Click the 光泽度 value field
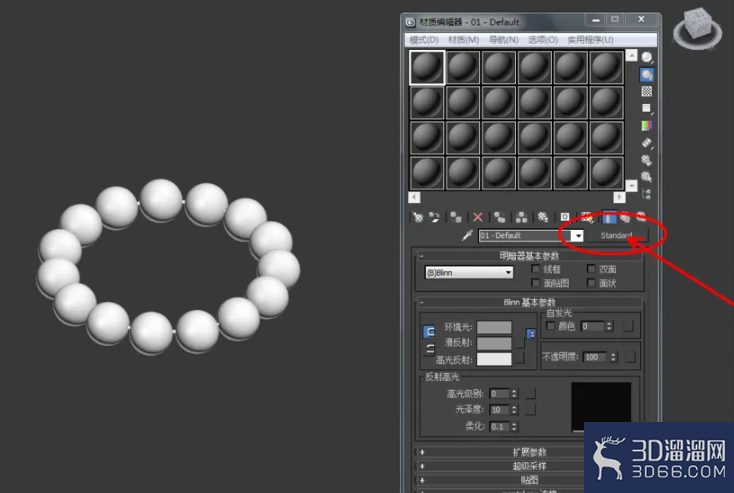 click(x=500, y=410)
